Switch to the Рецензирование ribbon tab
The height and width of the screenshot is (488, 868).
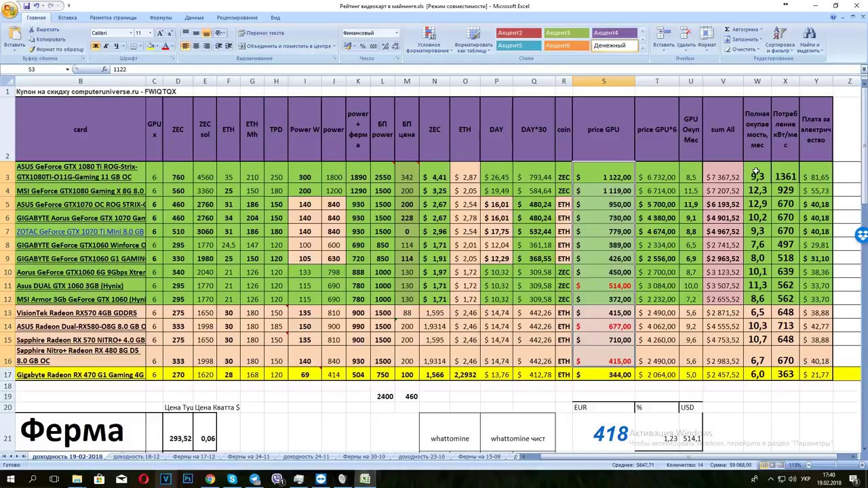[x=237, y=18]
